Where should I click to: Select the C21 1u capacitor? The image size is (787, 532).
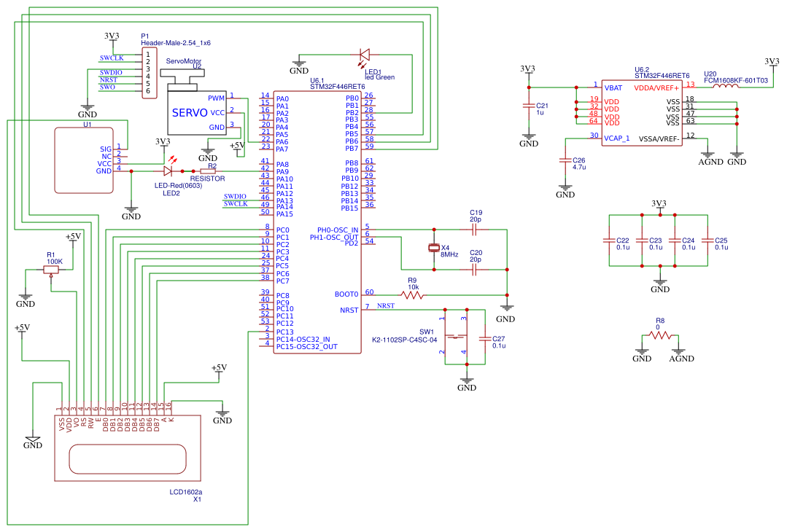pos(529,106)
